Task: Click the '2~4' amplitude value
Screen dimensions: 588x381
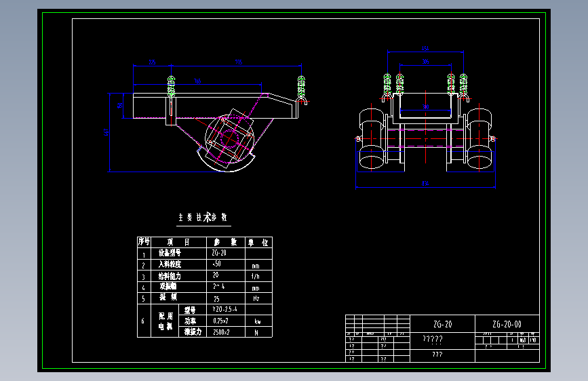Action: coord(219,286)
